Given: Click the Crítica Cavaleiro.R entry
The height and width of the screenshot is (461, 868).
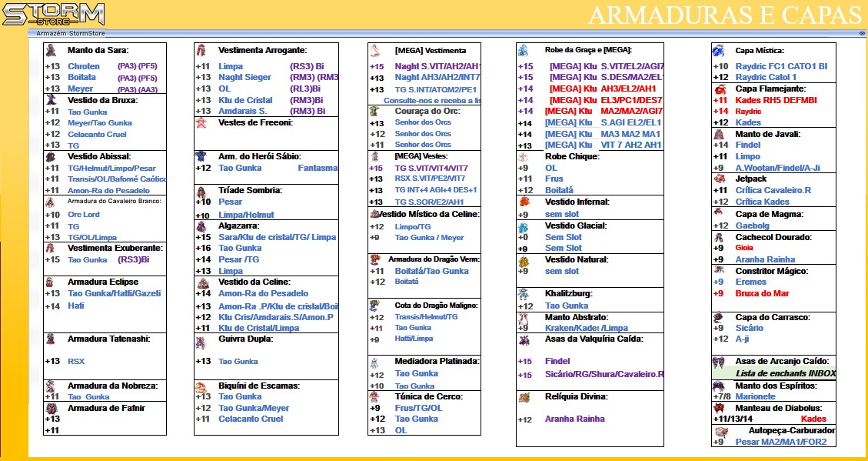Looking at the screenshot, I should tap(773, 190).
